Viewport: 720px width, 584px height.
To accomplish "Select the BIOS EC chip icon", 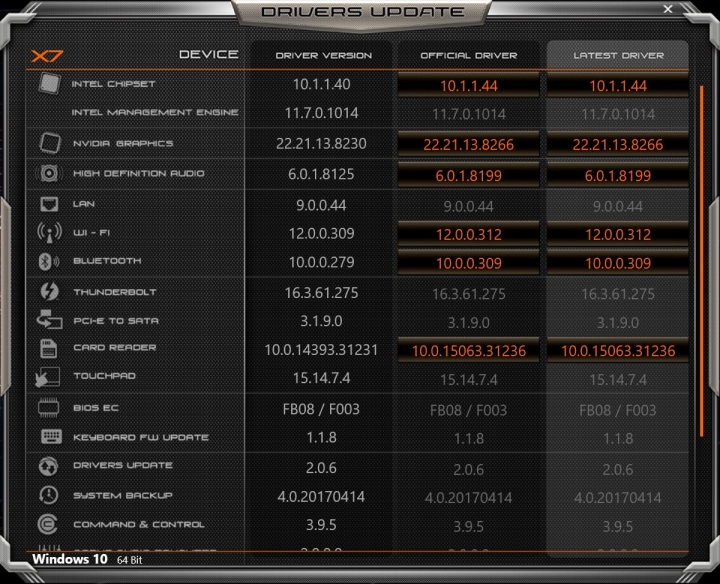I will (49, 408).
